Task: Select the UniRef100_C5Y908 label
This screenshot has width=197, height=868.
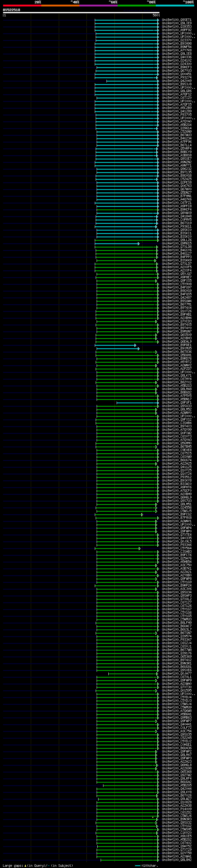Action: [x=176, y=284]
